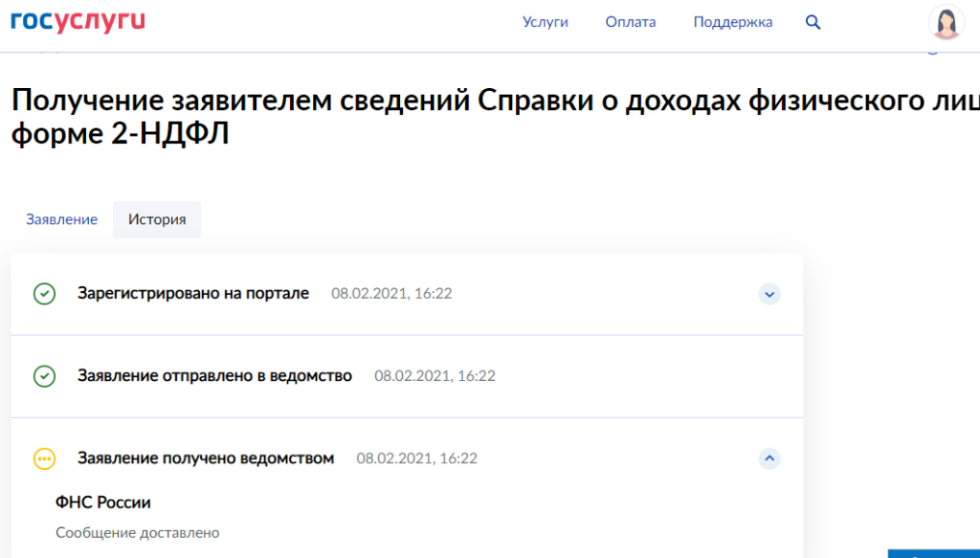Image resolution: width=980 pixels, height=558 pixels.
Task: Select the История tab
Action: [157, 219]
